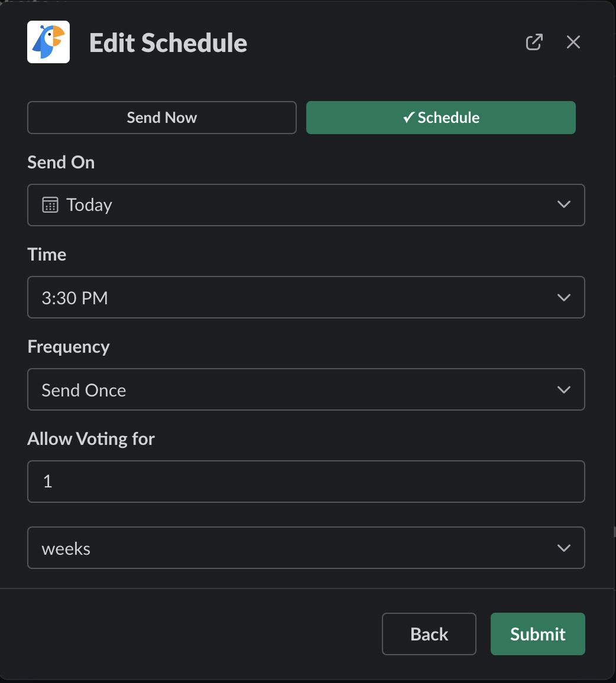Click the chevron arrow in Send On field
616x683 pixels.
563,205
